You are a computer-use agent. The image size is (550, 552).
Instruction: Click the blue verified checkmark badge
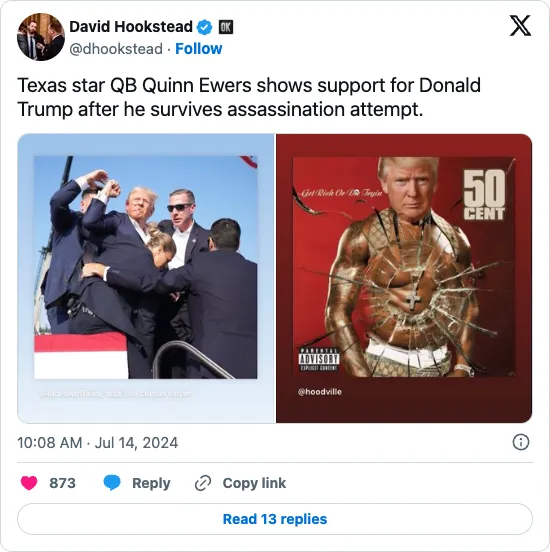coord(205,27)
